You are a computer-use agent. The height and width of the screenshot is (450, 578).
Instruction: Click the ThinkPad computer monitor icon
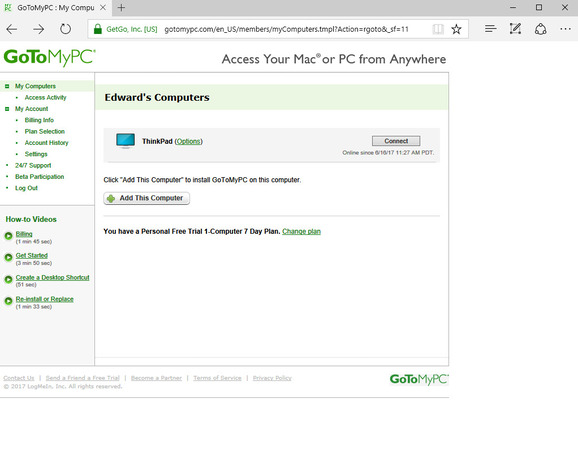pyautogui.click(x=125, y=141)
